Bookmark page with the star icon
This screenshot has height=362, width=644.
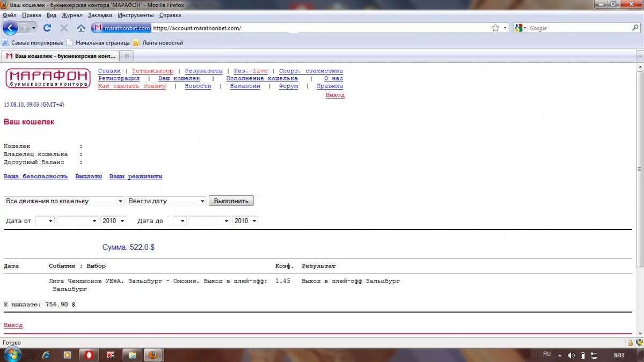click(x=495, y=28)
